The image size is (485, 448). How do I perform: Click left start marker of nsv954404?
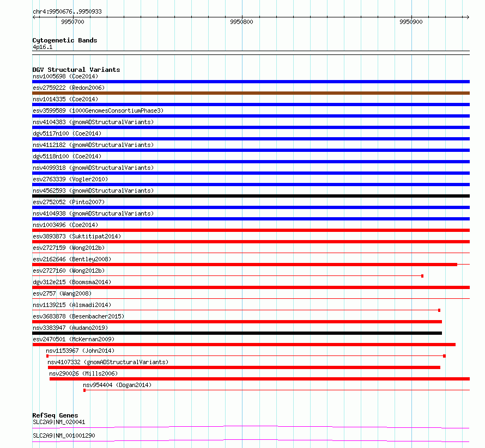[84, 390]
